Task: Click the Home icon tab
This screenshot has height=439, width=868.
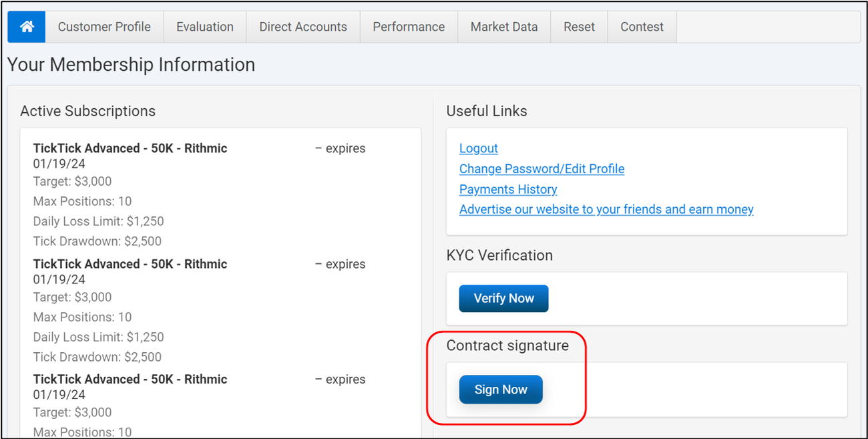Action: (27, 27)
